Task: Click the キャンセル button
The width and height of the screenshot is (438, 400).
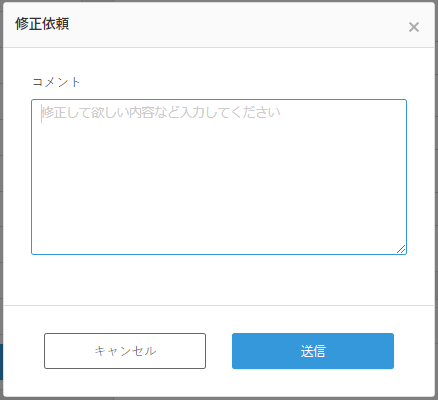Action: (x=125, y=351)
